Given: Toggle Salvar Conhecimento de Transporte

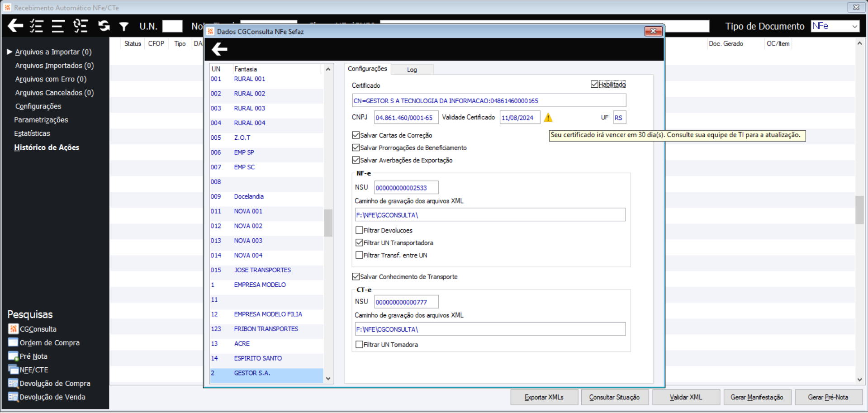Looking at the screenshot, I should [356, 276].
